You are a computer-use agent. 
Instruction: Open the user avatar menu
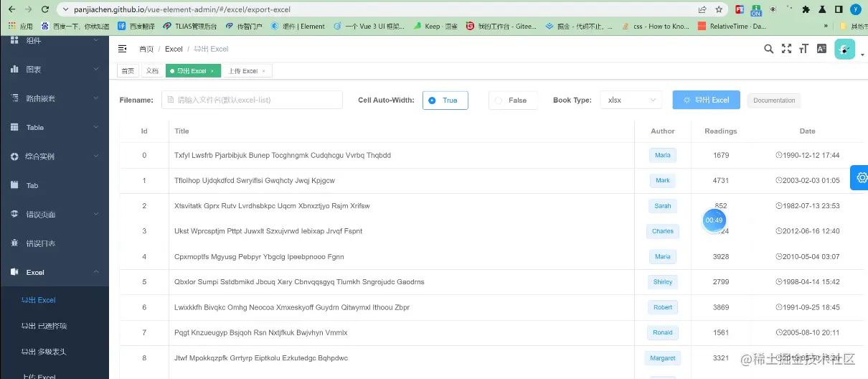(844, 49)
